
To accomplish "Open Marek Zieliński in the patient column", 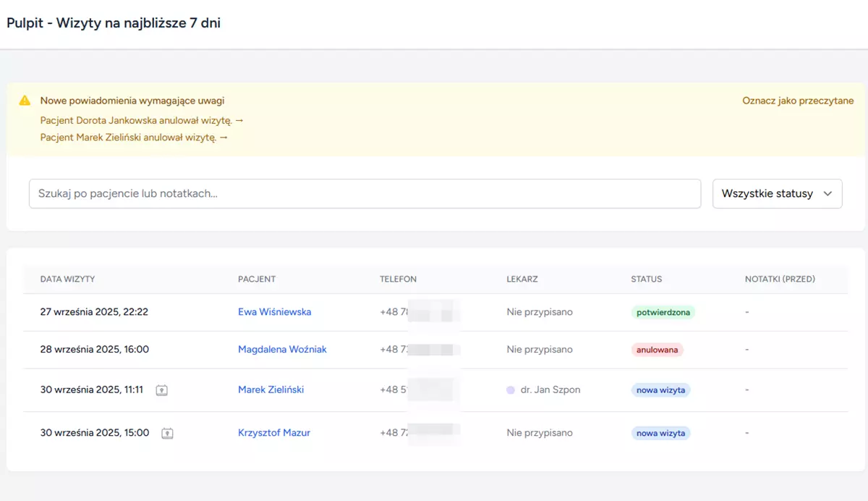I will coord(271,390).
